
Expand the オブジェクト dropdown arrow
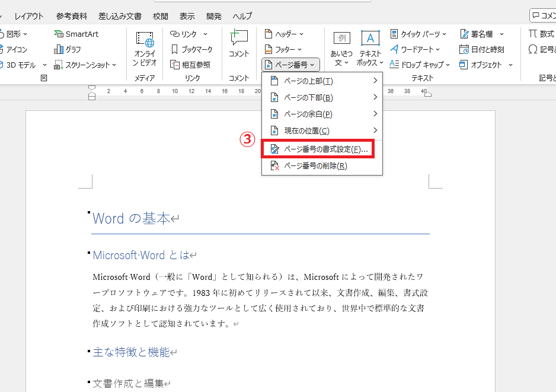coord(510,65)
